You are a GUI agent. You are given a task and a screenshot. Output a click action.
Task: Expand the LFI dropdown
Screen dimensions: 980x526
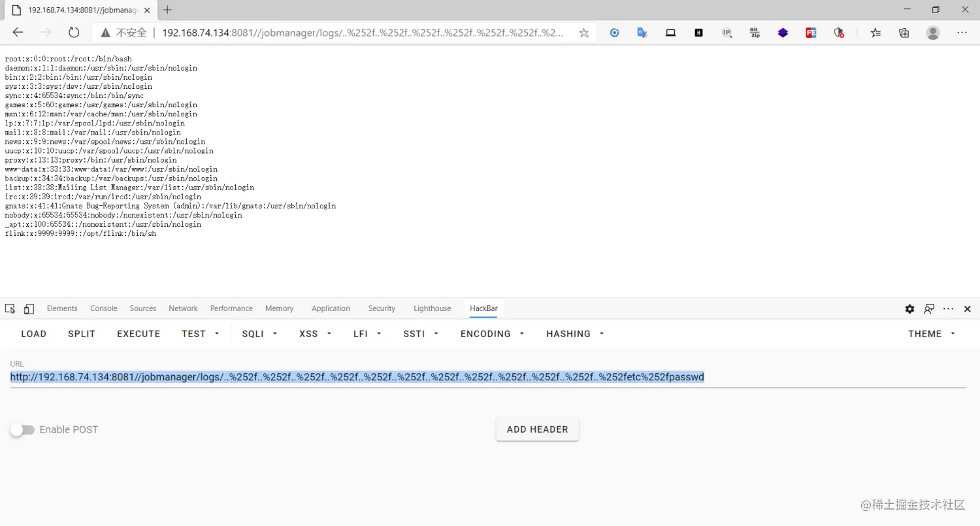tap(369, 334)
